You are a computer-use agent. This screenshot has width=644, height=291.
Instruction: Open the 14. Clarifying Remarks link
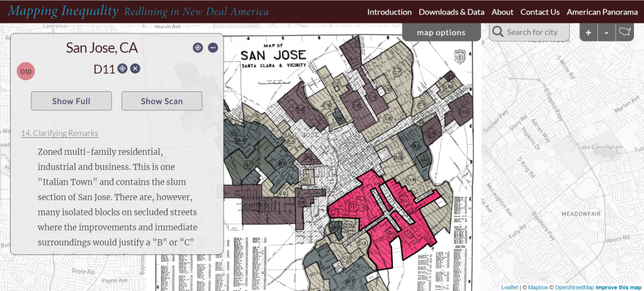point(59,133)
